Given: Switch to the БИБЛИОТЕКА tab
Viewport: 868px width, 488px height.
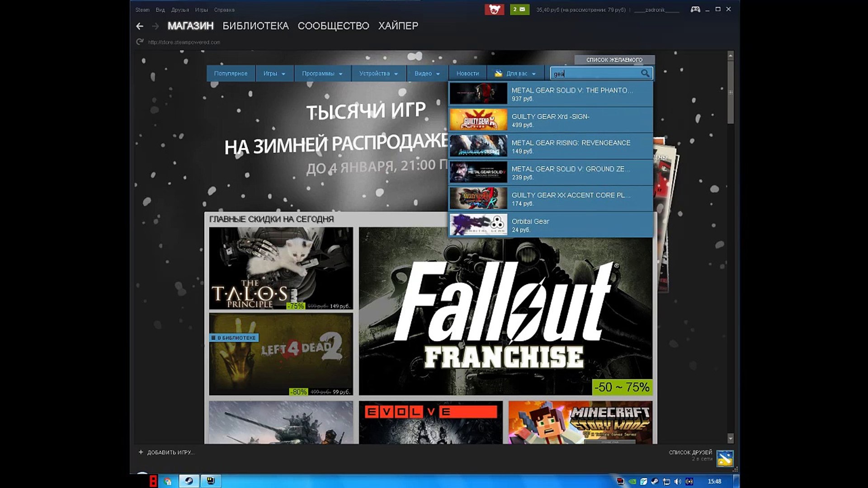Looking at the screenshot, I should pyautogui.click(x=255, y=26).
